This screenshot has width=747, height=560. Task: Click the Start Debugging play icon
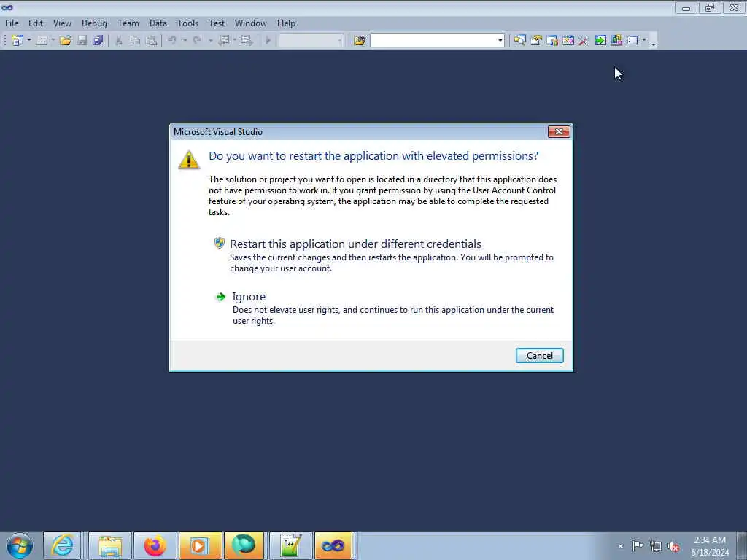coord(268,41)
